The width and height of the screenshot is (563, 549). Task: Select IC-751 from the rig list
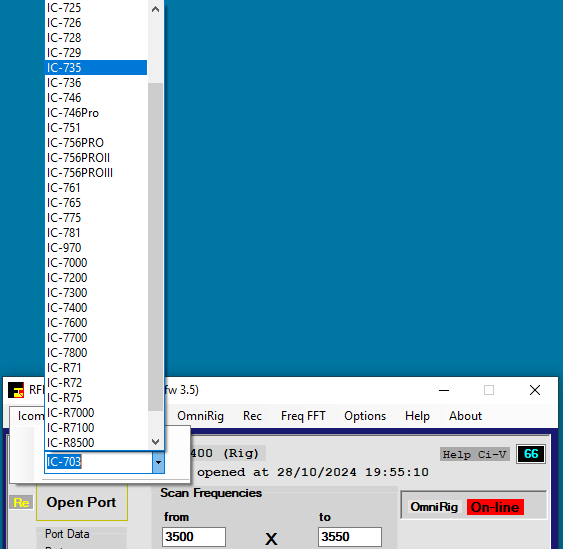(96, 128)
